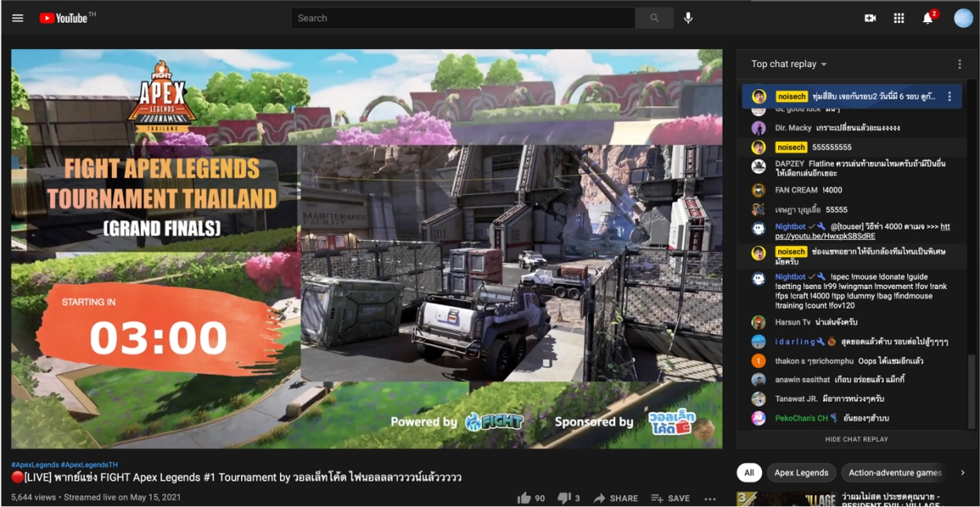Expand the Top chat replay dropdown

789,64
